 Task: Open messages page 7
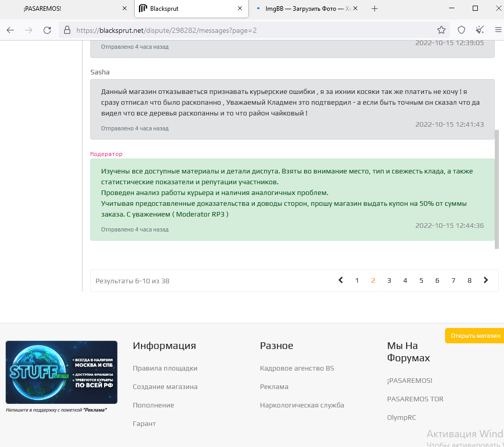point(453,281)
